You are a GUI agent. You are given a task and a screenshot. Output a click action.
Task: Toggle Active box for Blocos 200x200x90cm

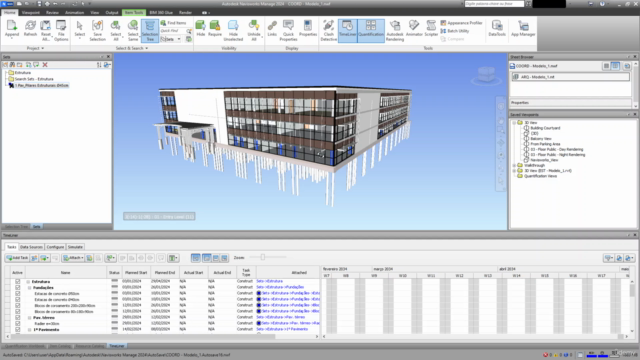[x=18, y=305]
